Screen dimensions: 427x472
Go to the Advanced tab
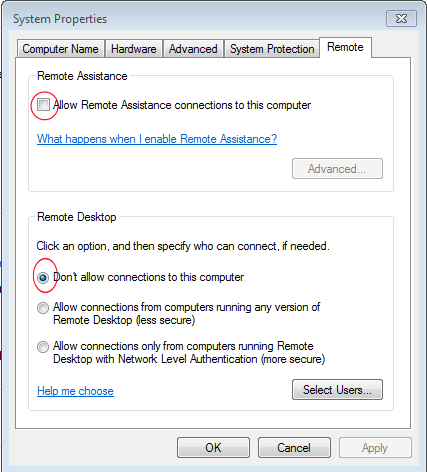pyautogui.click(x=193, y=49)
